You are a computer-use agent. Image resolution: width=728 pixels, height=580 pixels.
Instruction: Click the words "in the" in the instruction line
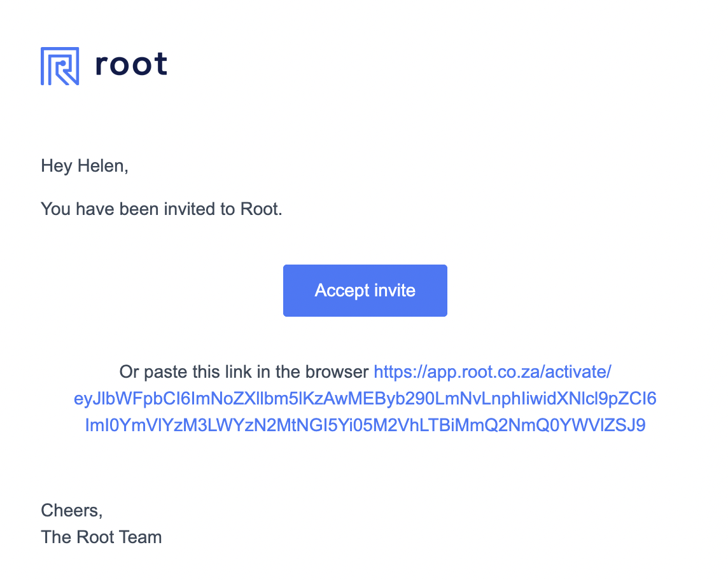pos(279,371)
